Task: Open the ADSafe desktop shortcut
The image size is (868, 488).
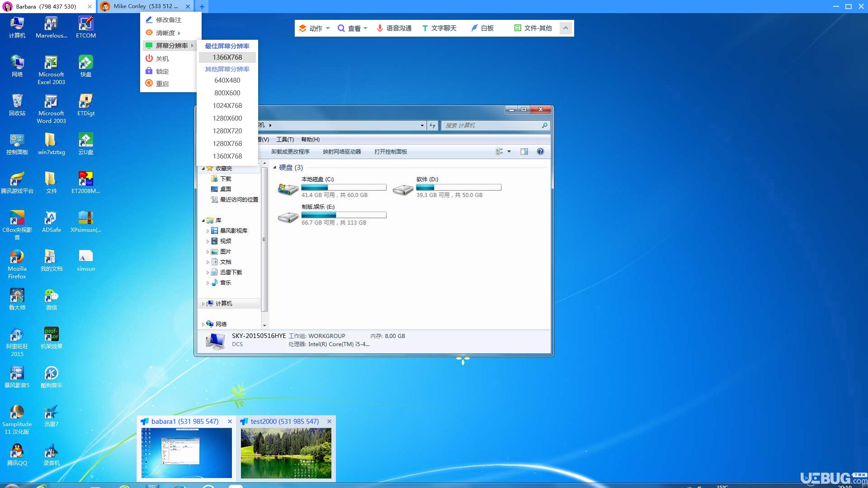Action: tap(52, 221)
